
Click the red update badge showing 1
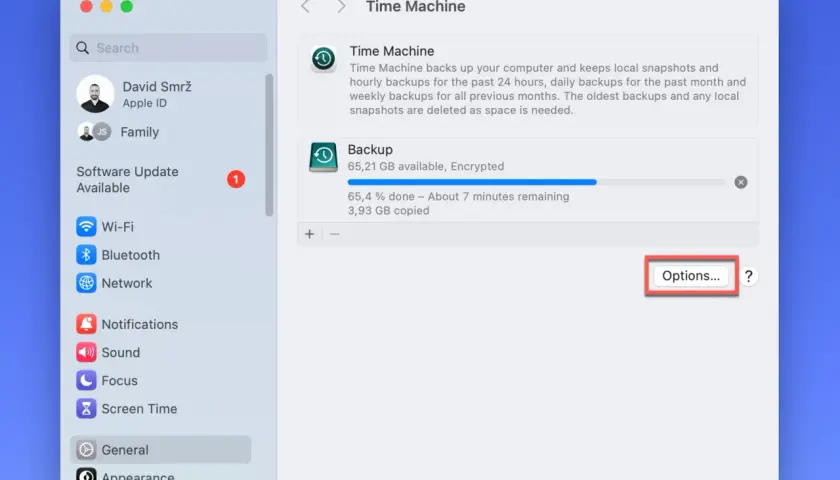tap(236, 179)
